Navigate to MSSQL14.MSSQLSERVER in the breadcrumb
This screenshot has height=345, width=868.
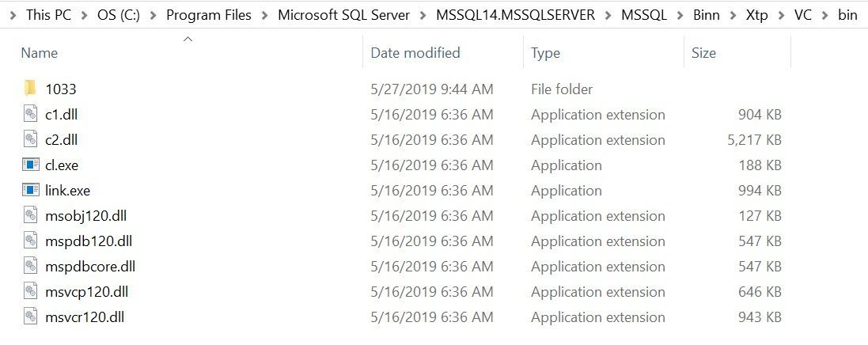(515, 15)
